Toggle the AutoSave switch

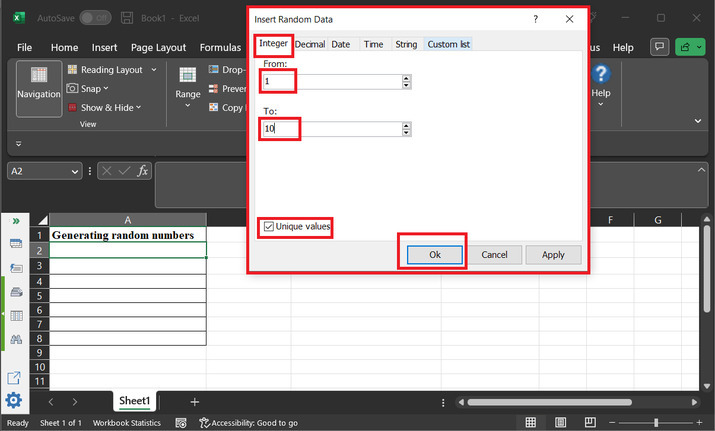(x=96, y=18)
